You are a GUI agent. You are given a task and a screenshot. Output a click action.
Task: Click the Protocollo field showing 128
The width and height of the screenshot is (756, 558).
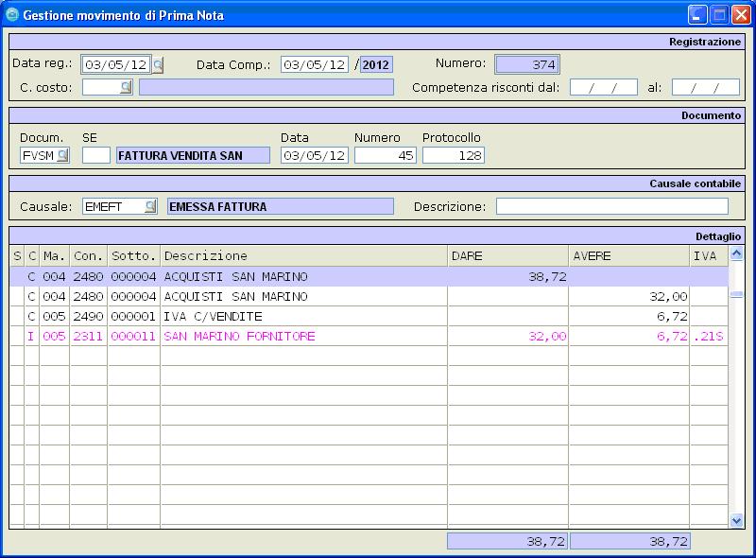coord(453,155)
